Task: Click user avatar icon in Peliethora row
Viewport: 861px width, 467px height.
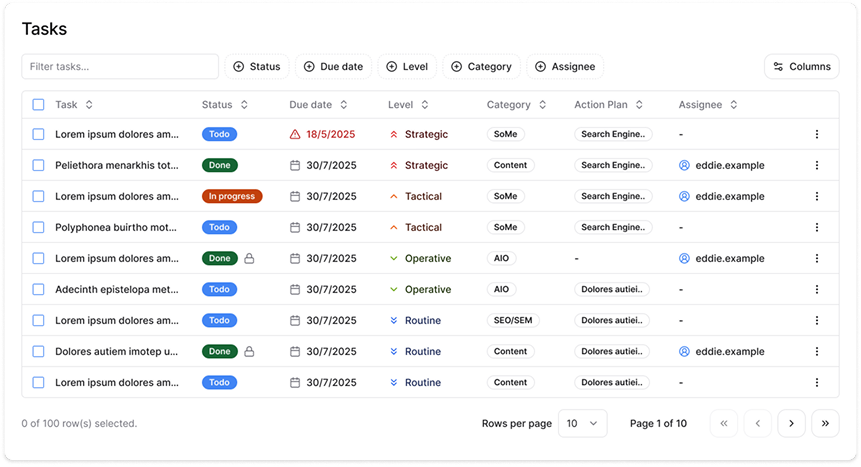Action: [685, 165]
